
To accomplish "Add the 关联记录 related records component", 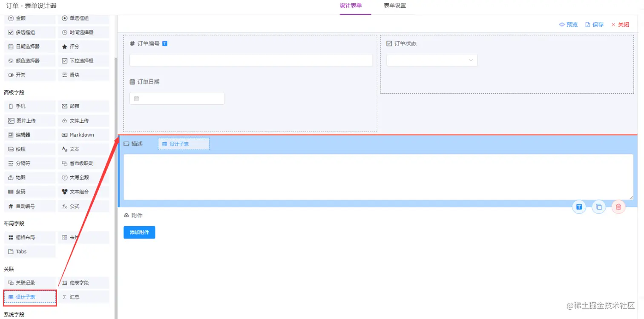I will pos(30,283).
